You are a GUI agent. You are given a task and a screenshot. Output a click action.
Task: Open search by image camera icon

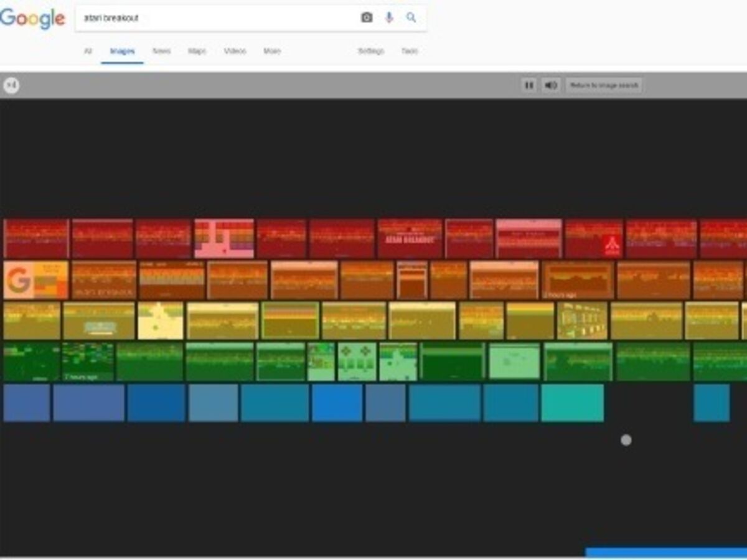(x=367, y=18)
